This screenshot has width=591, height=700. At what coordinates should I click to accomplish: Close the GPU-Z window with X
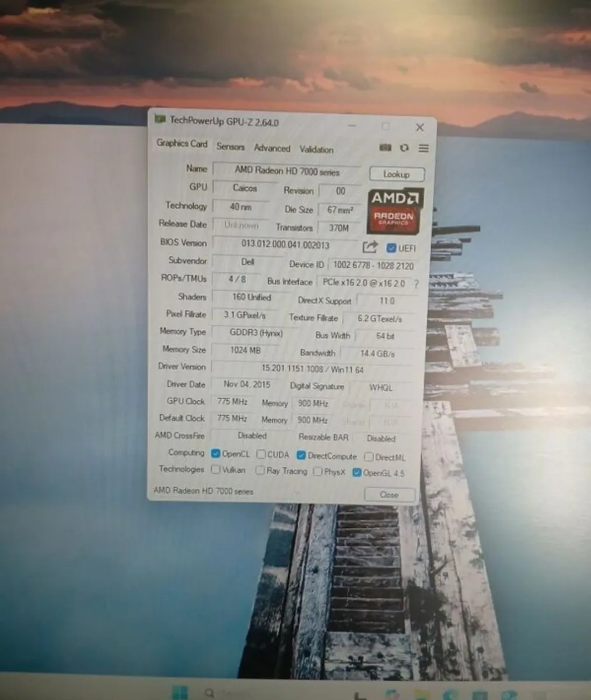click(419, 127)
